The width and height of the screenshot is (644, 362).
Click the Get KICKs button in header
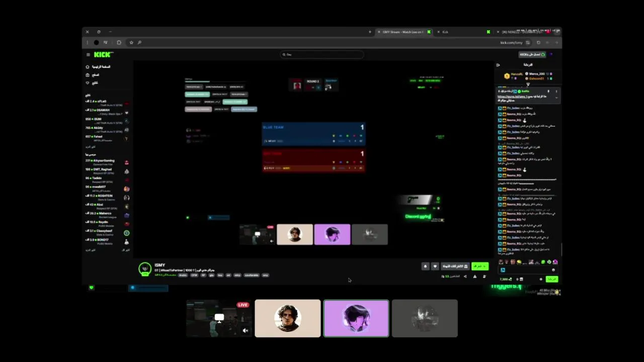(532, 54)
